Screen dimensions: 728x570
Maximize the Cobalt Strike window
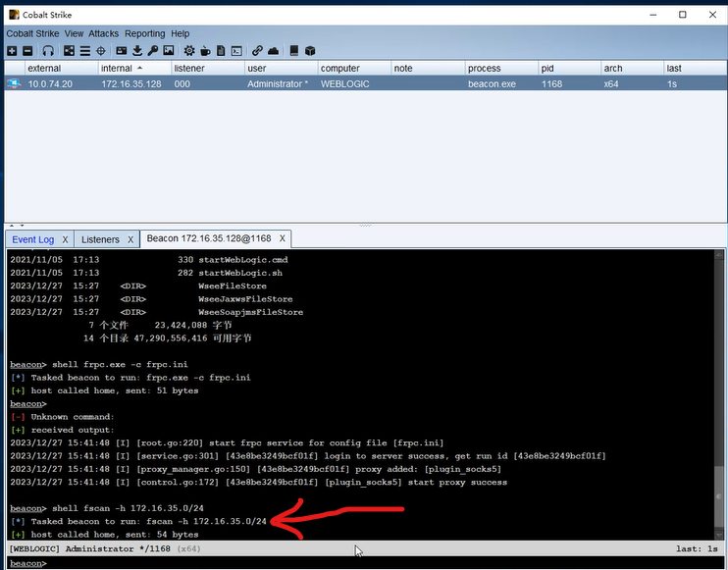683,15
